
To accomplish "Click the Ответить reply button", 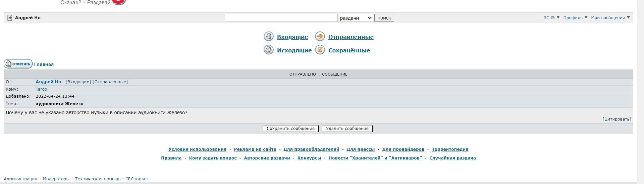I will (x=18, y=64).
